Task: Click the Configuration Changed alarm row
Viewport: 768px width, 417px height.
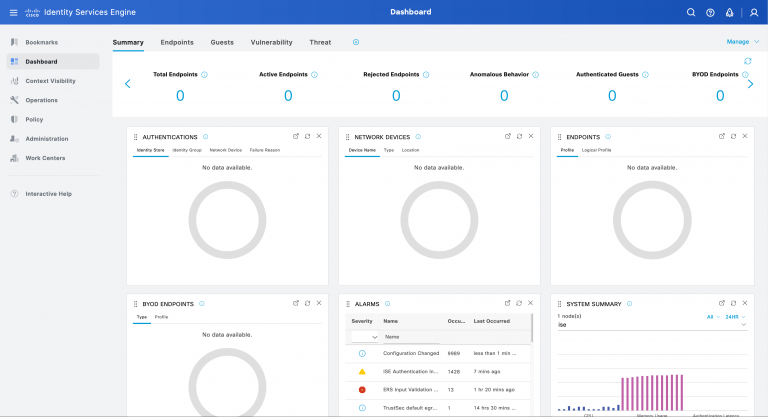Action: [x=438, y=353]
